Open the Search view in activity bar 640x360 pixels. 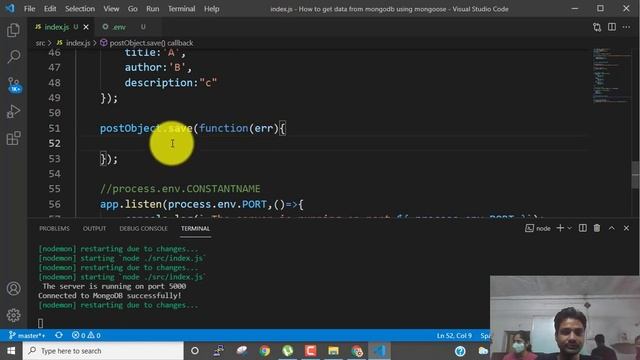click(x=13, y=57)
